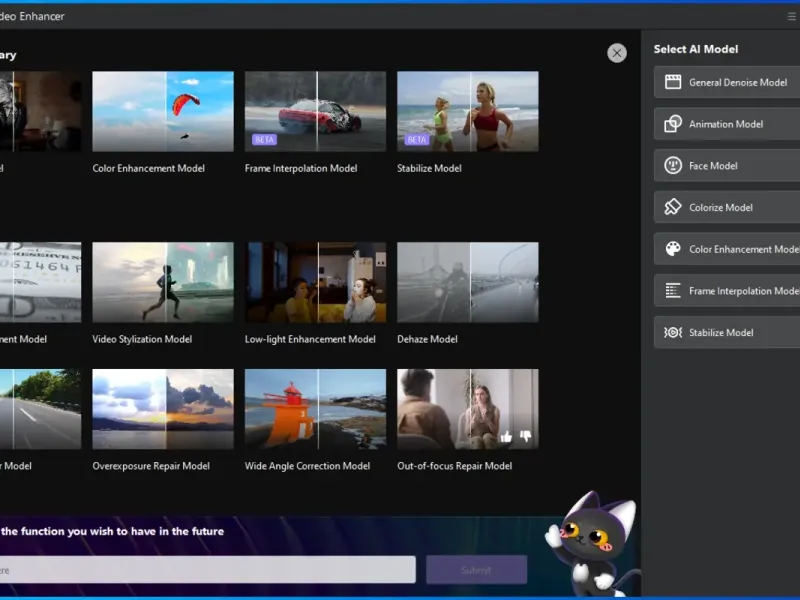Select Stabilize Model in sidebar list
800x600 pixels.
coord(727,333)
